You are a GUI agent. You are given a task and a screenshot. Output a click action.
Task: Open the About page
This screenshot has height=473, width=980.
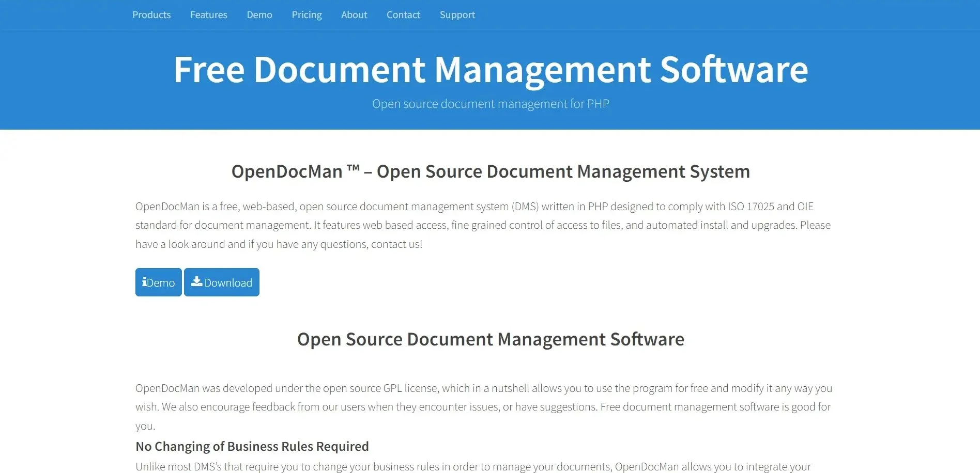(354, 15)
